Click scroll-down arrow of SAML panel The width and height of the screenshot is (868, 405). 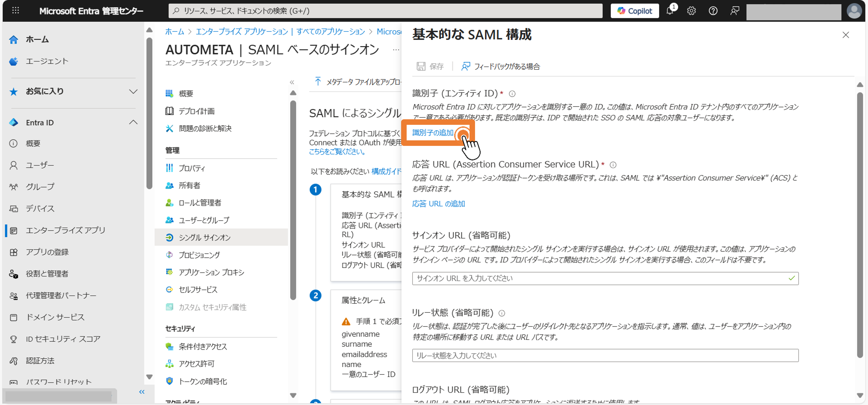[x=860, y=396]
